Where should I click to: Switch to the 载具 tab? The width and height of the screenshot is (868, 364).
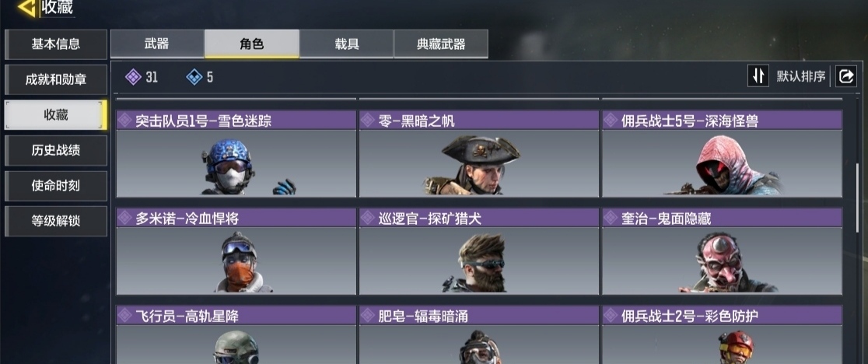[347, 44]
